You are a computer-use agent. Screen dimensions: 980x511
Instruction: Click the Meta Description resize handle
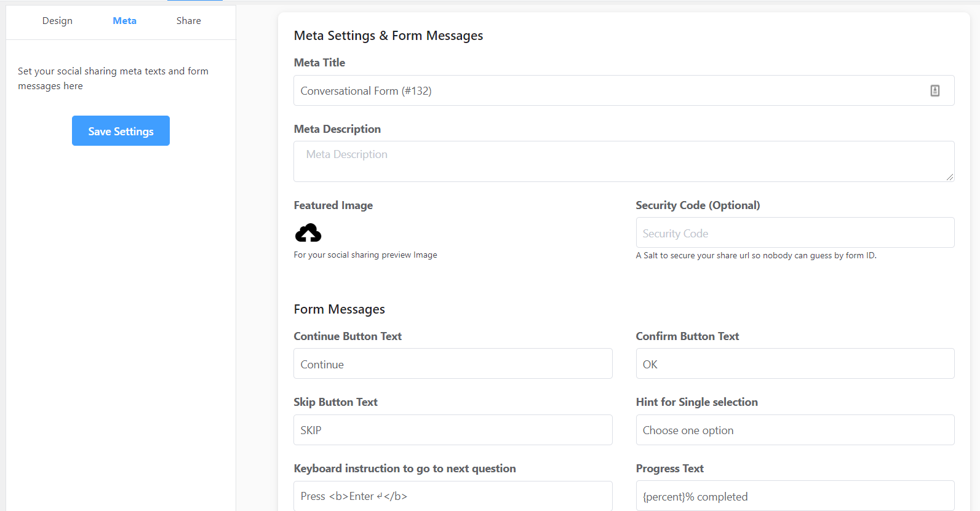[x=950, y=177]
